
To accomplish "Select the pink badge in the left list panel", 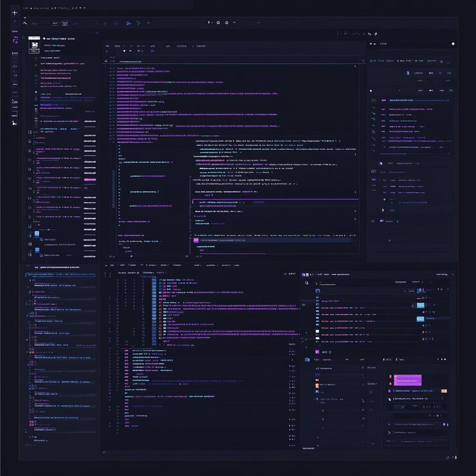I will click(x=90, y=179).
